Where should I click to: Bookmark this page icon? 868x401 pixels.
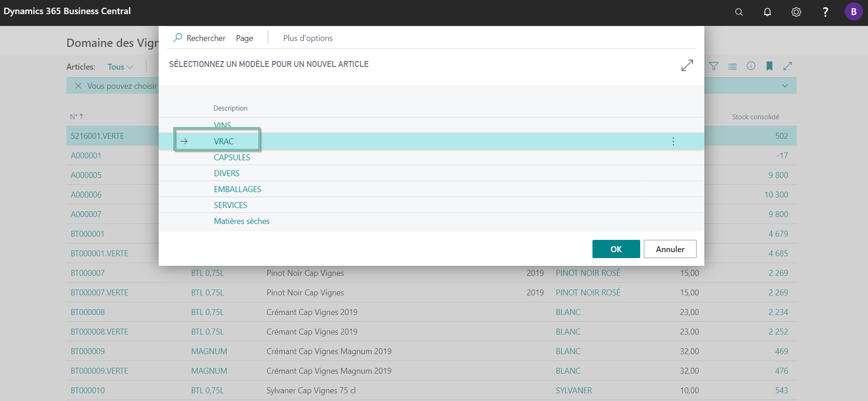(769, 66)
